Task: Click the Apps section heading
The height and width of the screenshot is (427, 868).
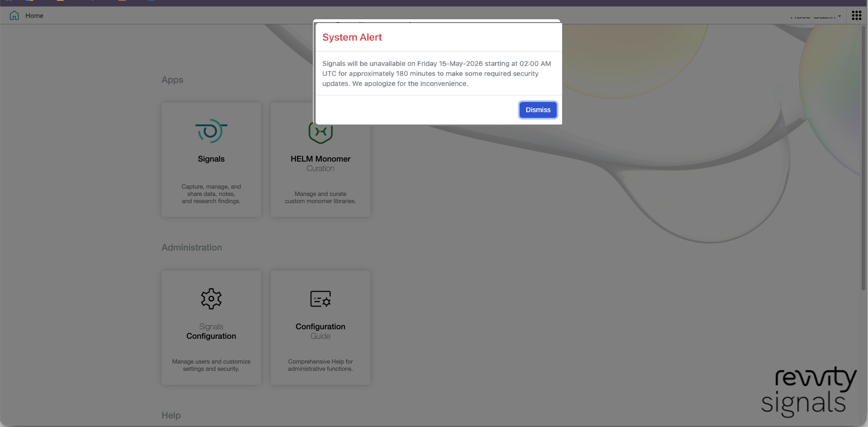Action: point(172,80)
